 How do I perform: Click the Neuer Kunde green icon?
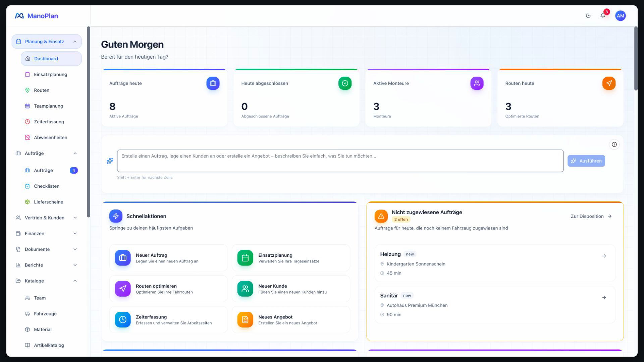[x=245, y=289]
